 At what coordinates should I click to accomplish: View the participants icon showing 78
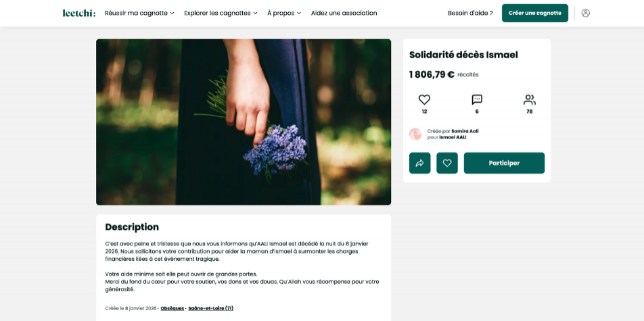tap(530, 100)
